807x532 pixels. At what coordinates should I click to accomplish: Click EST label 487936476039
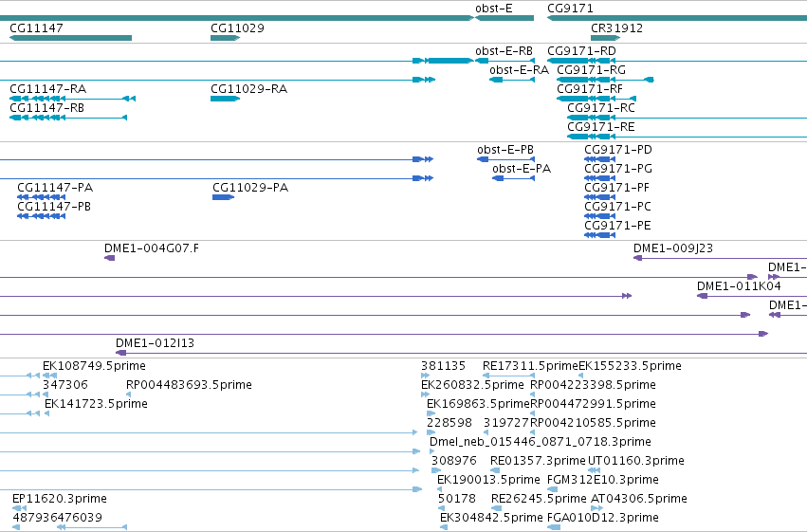57,517
